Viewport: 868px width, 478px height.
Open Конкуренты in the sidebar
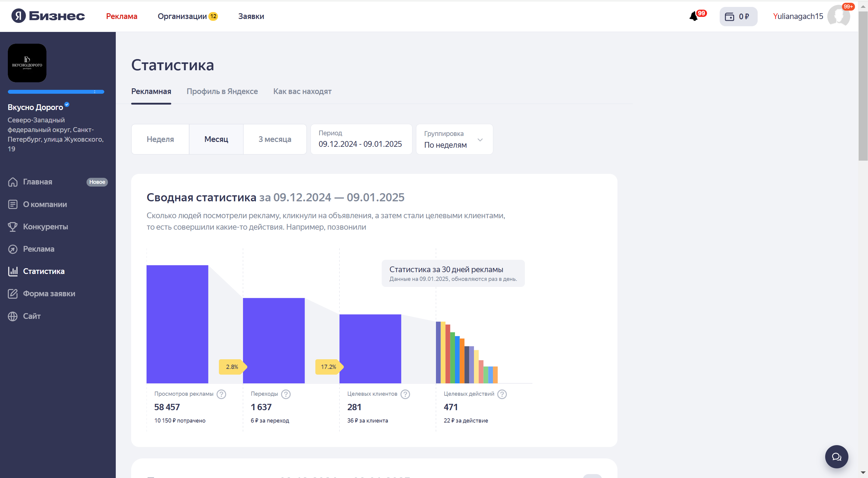pyautogui.click(x=45, y=227)
